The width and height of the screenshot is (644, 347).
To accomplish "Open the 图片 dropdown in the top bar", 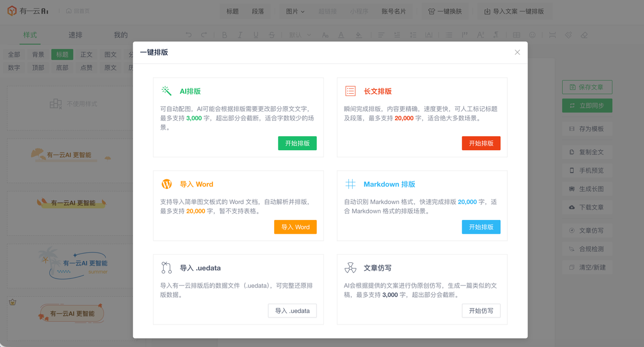I will coord(295,11).
